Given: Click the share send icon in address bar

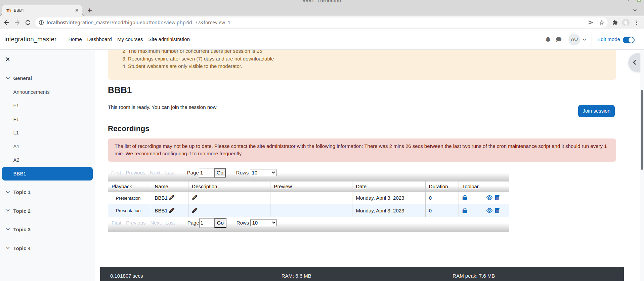Looking at the screenshot, I should pos(591,23).
